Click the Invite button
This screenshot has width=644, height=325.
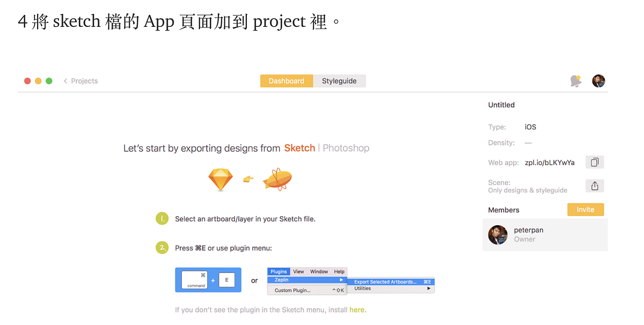click(x=585, y=210)
